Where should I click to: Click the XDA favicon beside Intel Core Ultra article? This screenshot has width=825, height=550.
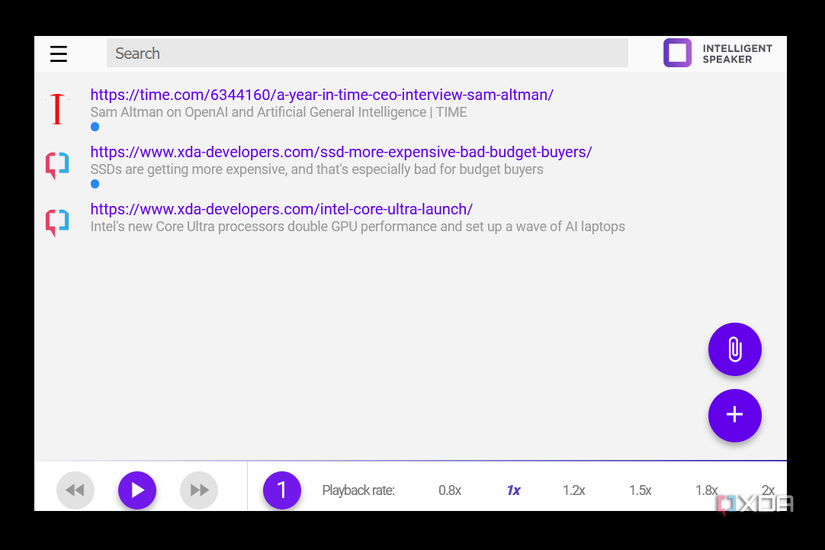click(x=57, y=222)
